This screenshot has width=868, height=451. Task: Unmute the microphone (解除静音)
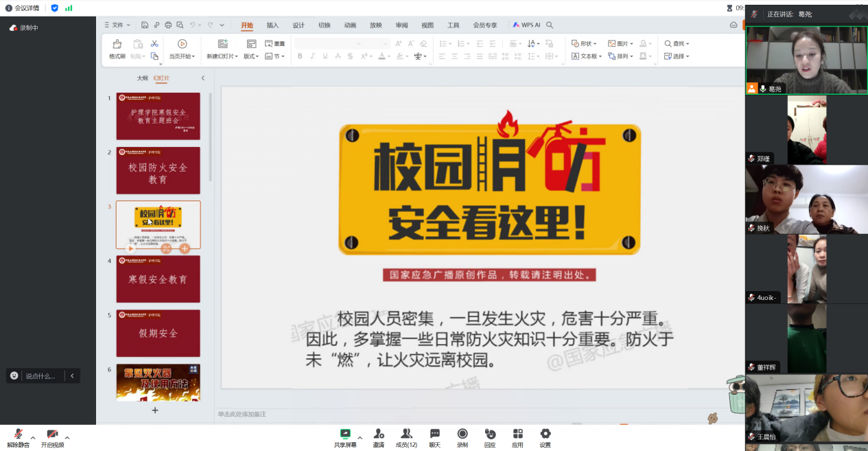click(19, 435)
